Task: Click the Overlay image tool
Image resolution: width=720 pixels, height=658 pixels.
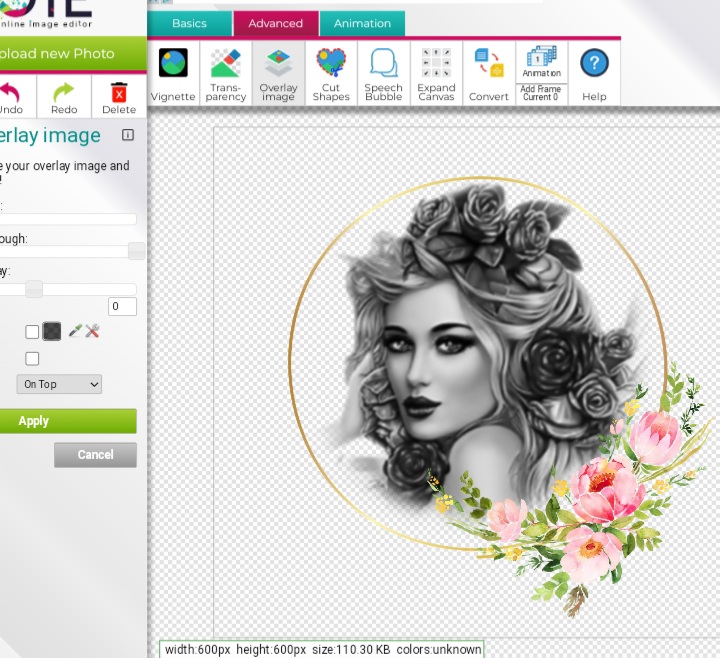Action: point(278,73)
